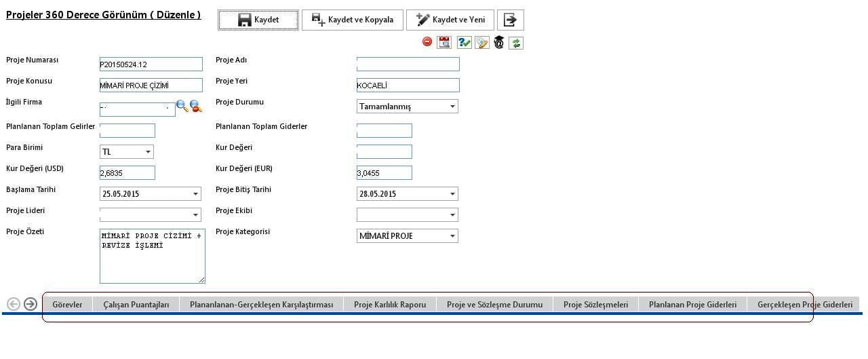Click the graduation cap email icon
This screenshot has width=868, height=359.
click(499, 42)
